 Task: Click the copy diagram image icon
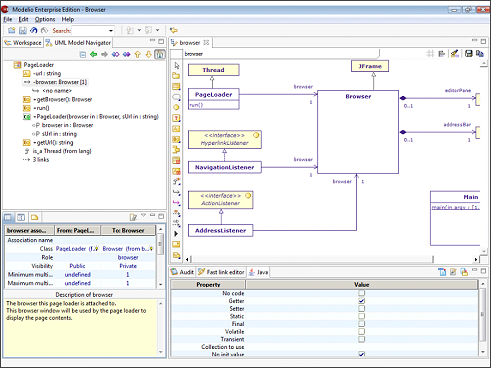(x=480, y=53)
